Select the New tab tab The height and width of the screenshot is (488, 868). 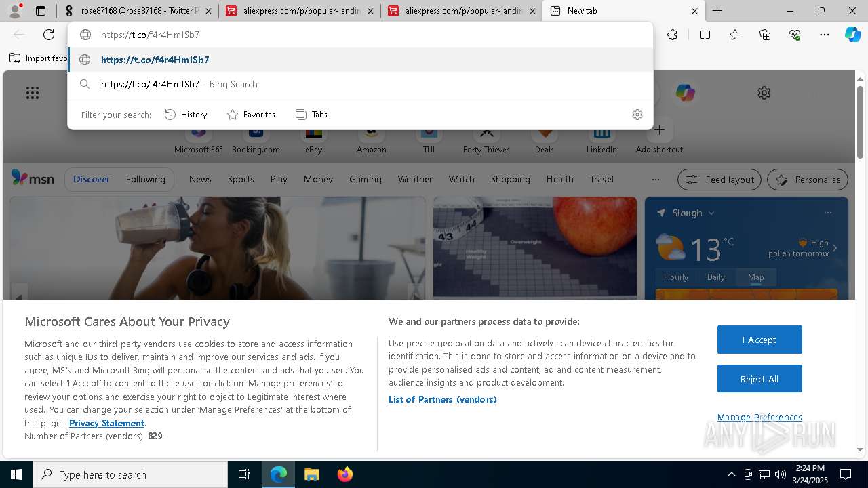[624, 11]
